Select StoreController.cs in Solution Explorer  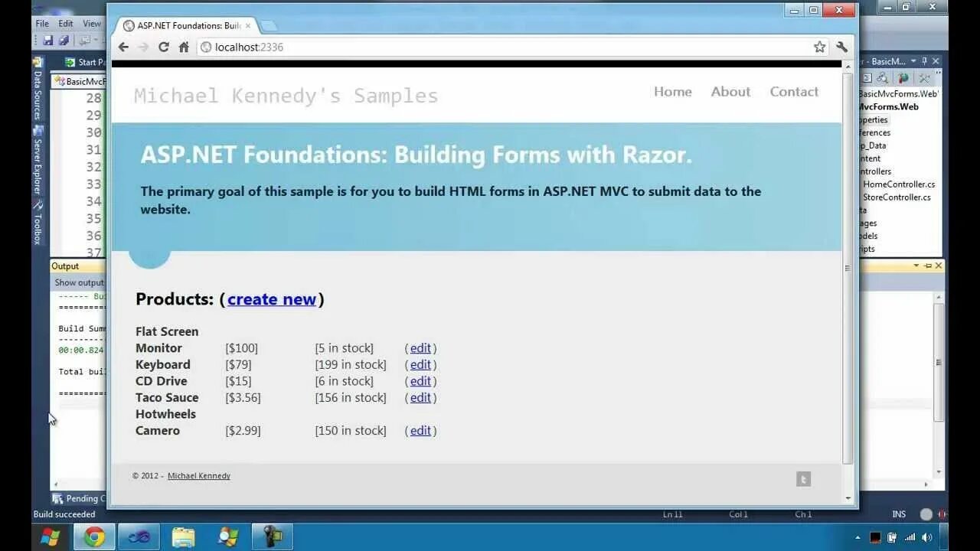[897, 197]
